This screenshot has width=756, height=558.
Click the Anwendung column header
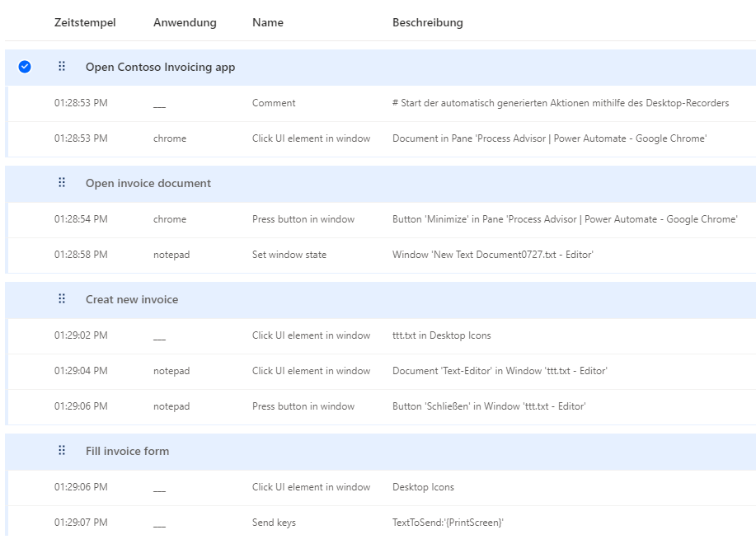[x=185, y=22]
